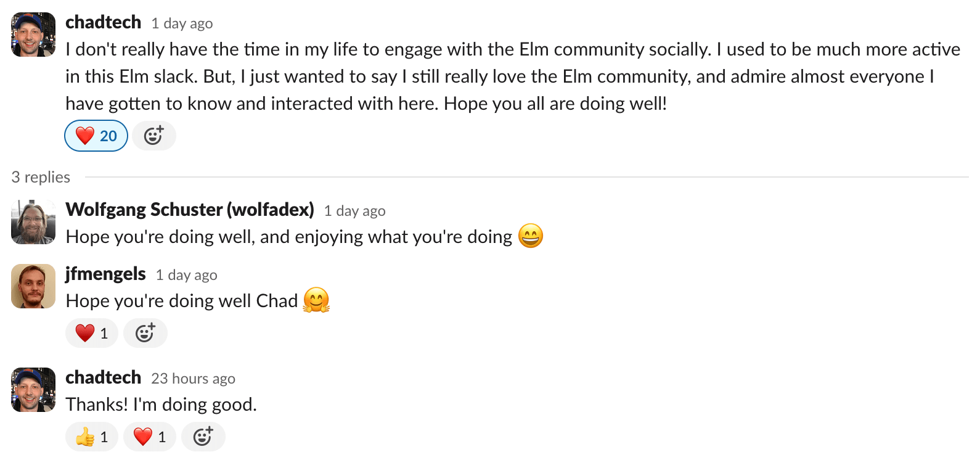
Task: Open chadtech's avatar on the original post
Action: point(33,35)
